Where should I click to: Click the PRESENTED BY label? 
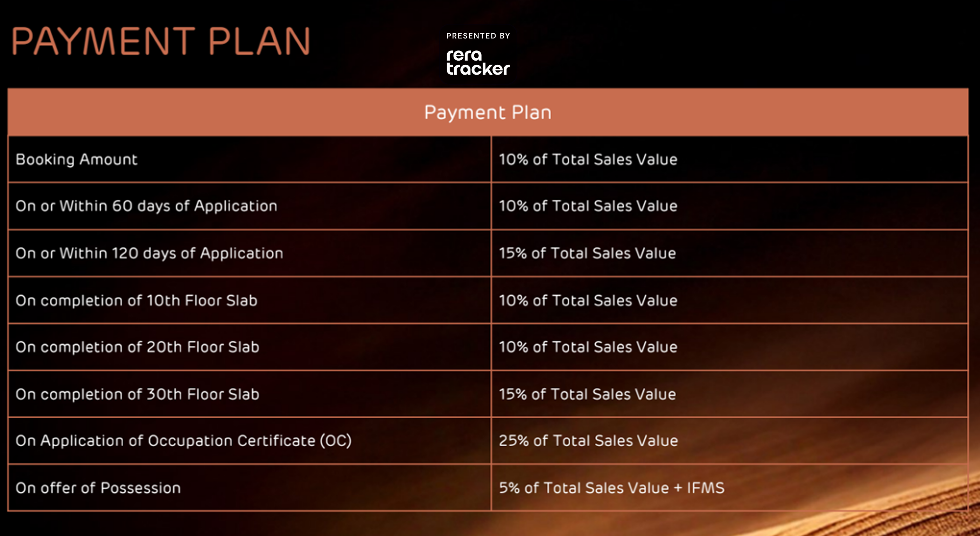coord(478,36)
